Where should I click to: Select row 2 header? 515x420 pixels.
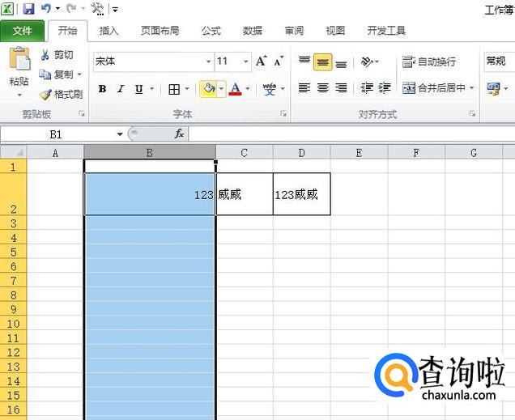pos(13,194)
